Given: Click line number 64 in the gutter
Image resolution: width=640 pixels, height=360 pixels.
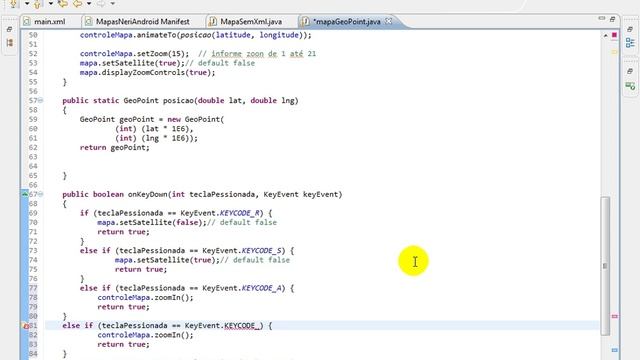Looking at the screenshot, I should (33, 166).
